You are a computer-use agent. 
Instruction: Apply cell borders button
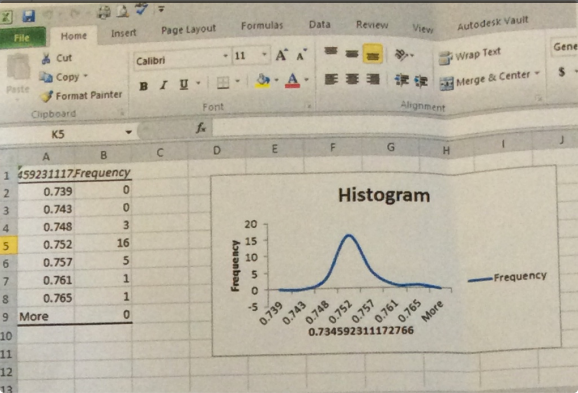point(223,82)
